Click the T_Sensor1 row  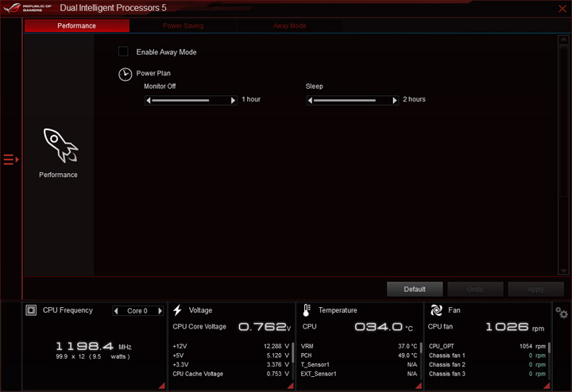click(359, 365)
